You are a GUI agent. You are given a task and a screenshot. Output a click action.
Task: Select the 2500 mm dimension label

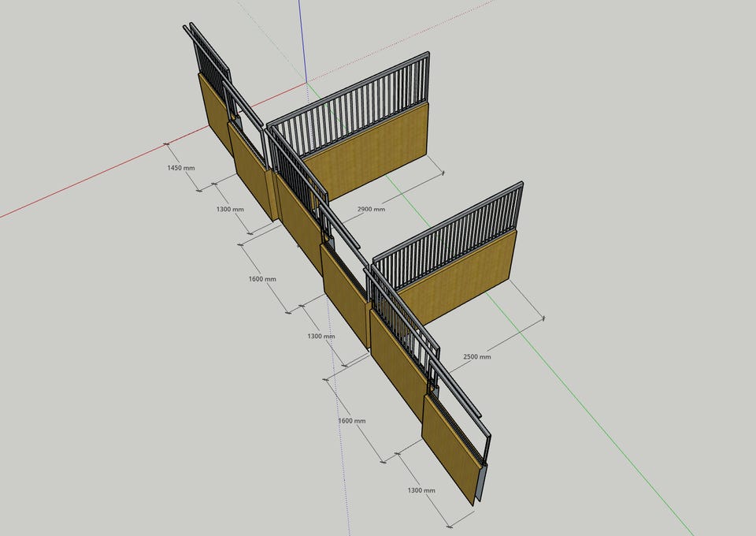[477, 356]
